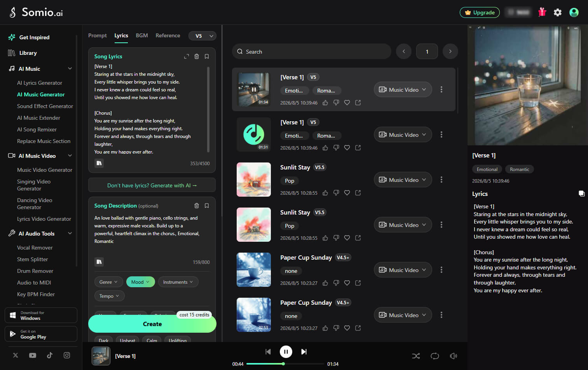The image size is (588, 370).
Task: Open the TikTok social link
Action: click(50, 355)
